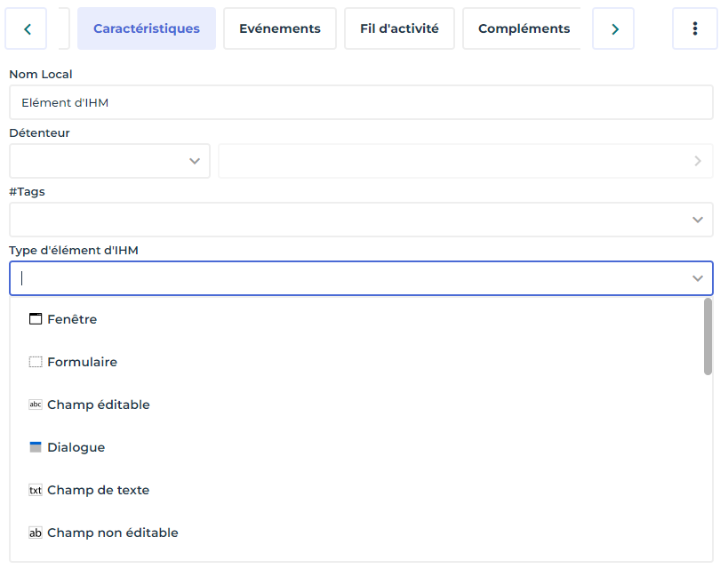Choose the Champ éditable option label
Image resolution: width=728 pixels, height=569 pixels.
coord(99,405)
